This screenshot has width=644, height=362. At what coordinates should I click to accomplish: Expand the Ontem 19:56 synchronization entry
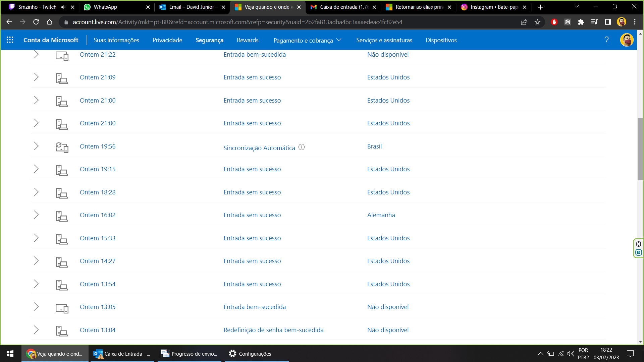(x=36, y=146)
